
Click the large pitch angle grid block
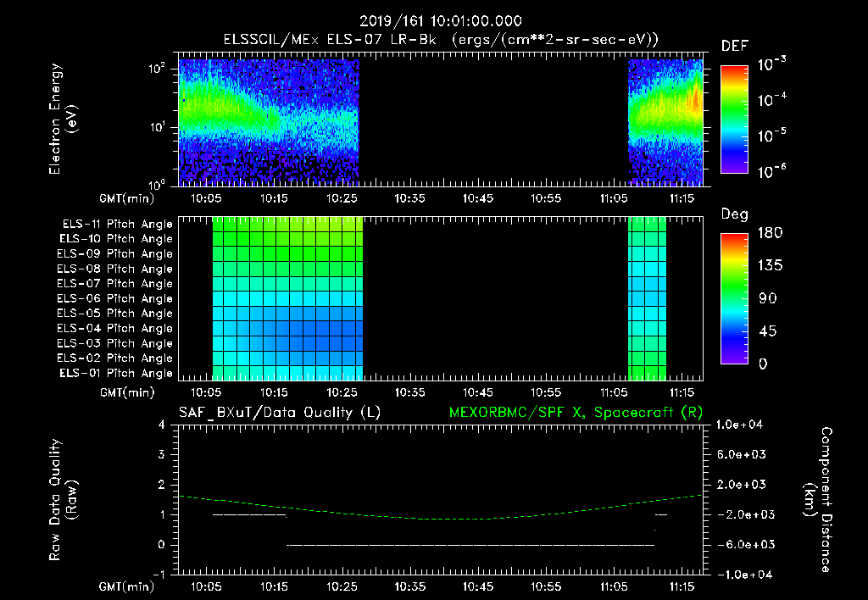tap(288, 298)
